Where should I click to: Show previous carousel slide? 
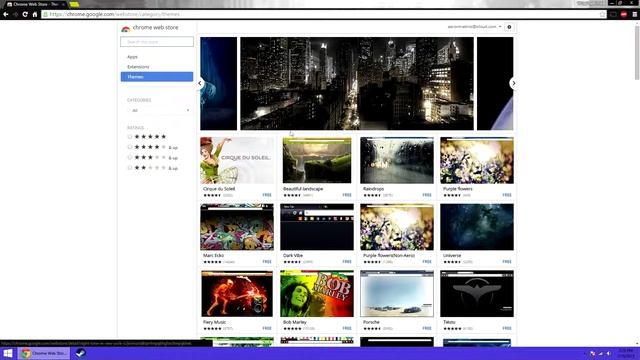[x=200, y=83]
